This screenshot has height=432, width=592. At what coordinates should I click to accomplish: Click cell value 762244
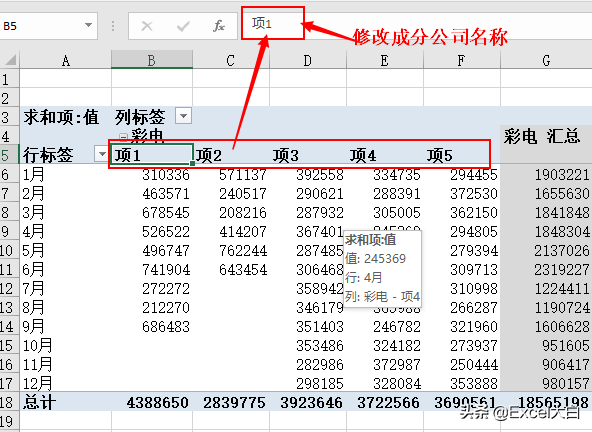click(x=243, y=251)
